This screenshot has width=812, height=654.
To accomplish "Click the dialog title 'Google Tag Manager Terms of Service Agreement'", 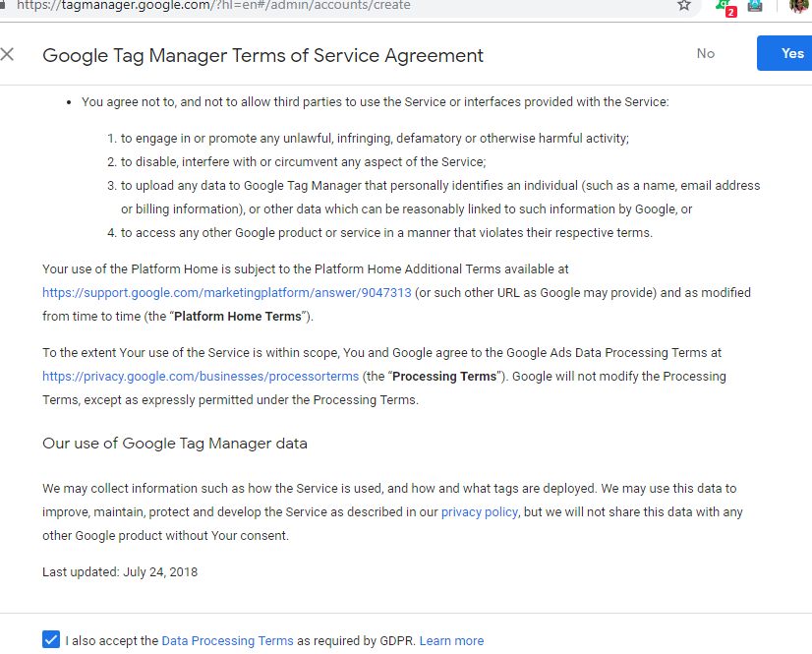I will point(263,55).
